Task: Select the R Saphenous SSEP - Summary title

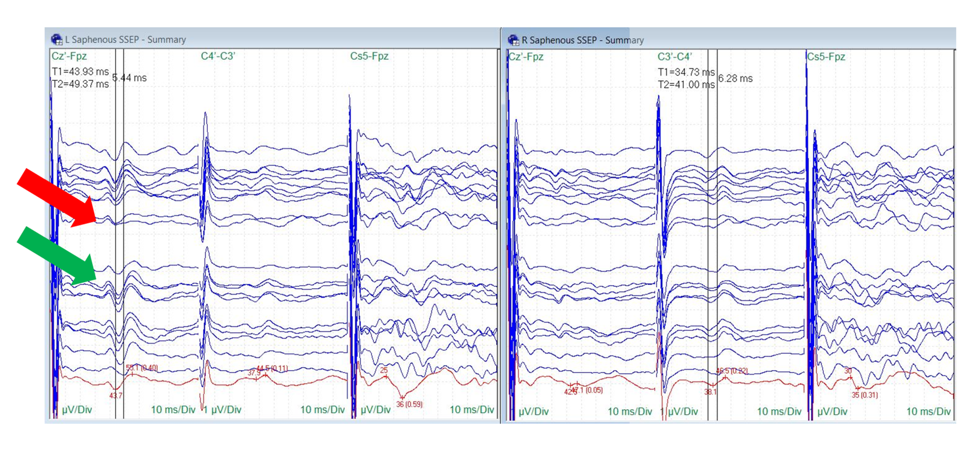Action: point(583,40)
